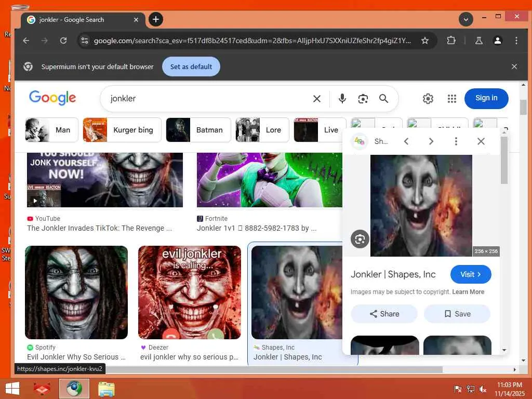This screenshot has width=532, height=399.
Task: Open Google Lens search by image
Action: [363, 99]
